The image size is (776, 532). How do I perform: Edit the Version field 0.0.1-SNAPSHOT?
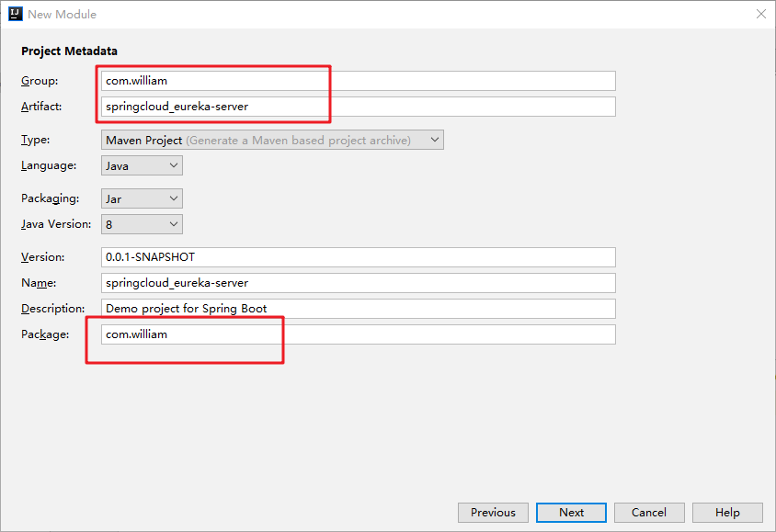coord(359,257)
